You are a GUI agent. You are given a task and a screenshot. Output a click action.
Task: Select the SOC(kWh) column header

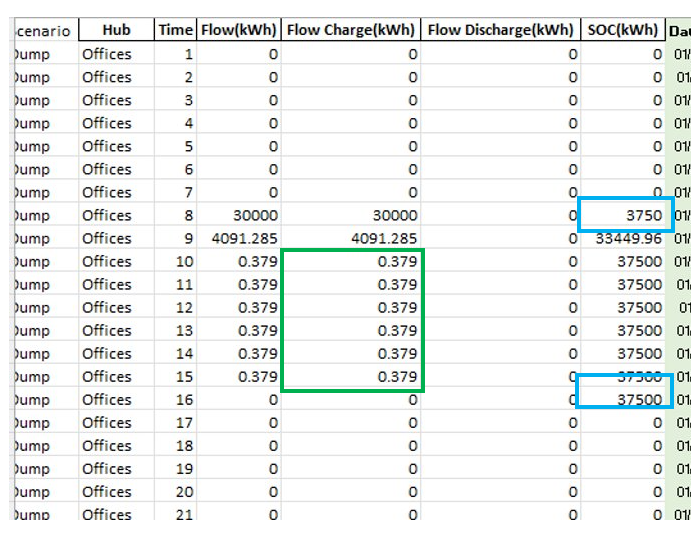tap(623, 30)
